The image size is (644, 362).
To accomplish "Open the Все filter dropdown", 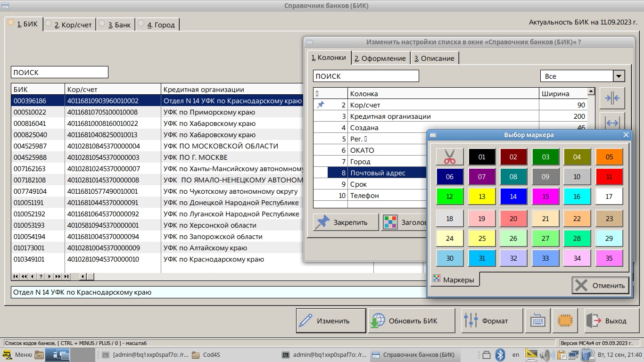I will [618, 76].
